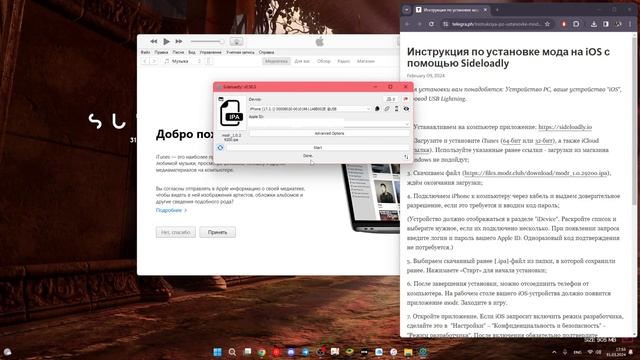Expand the system tray hidden icons chevron
The width and height of the screenshot is (640, 360).
(x=554, y=352)
